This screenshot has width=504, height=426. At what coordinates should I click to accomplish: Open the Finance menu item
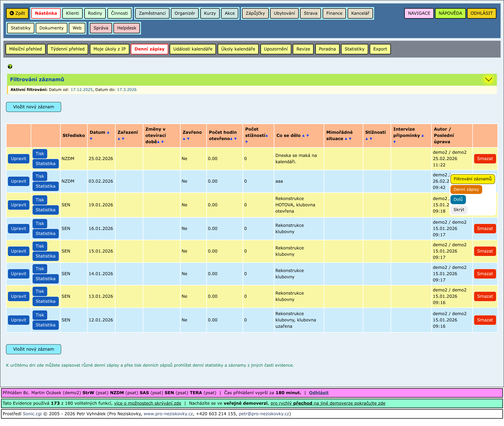click(334, 13)
